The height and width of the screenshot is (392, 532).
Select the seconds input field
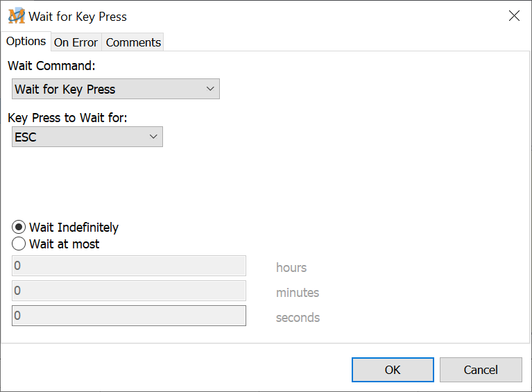129,316
